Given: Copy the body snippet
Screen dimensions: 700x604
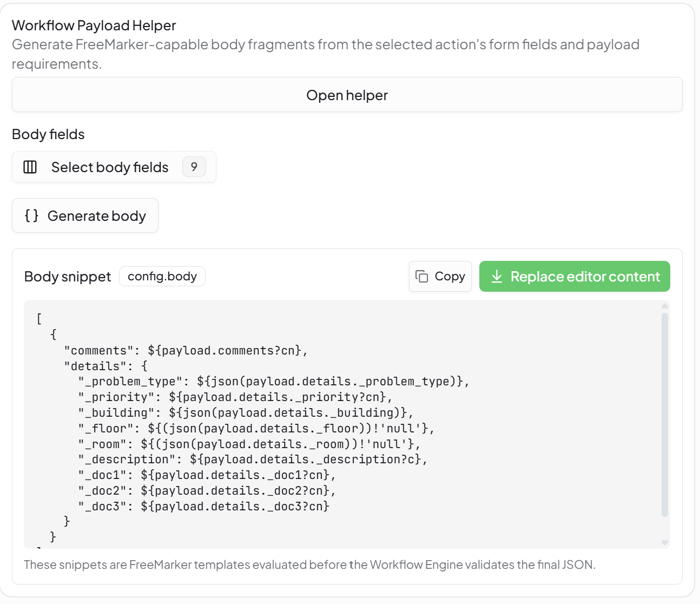Looking at the screenshot, I should click(440, 277).
